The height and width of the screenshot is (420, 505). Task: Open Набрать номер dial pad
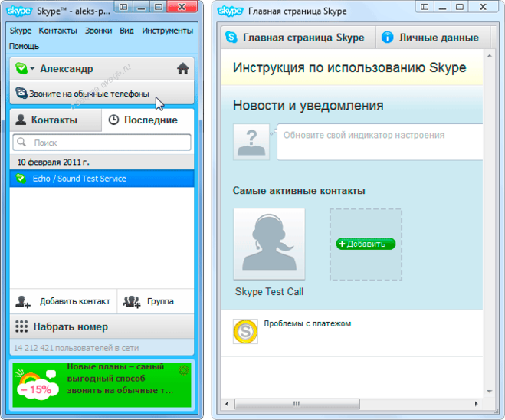tap(102, 326)
